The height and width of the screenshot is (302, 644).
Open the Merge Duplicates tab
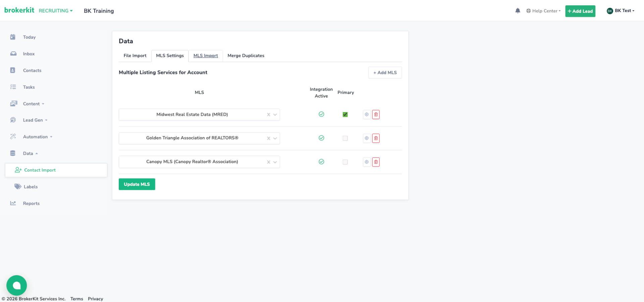pyautogui.click(x=246, y=56)
